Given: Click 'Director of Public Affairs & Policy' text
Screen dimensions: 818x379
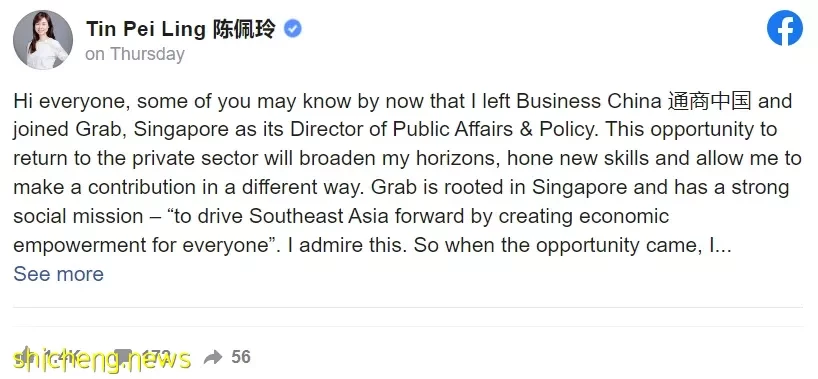Looking at the screenshot, I should pos(442,129).
